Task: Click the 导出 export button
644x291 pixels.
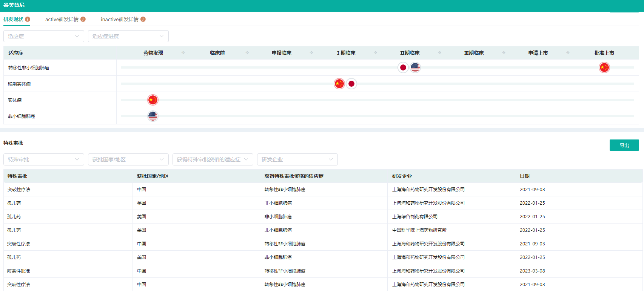Action: pyautogui.click(x=624, y=145)
